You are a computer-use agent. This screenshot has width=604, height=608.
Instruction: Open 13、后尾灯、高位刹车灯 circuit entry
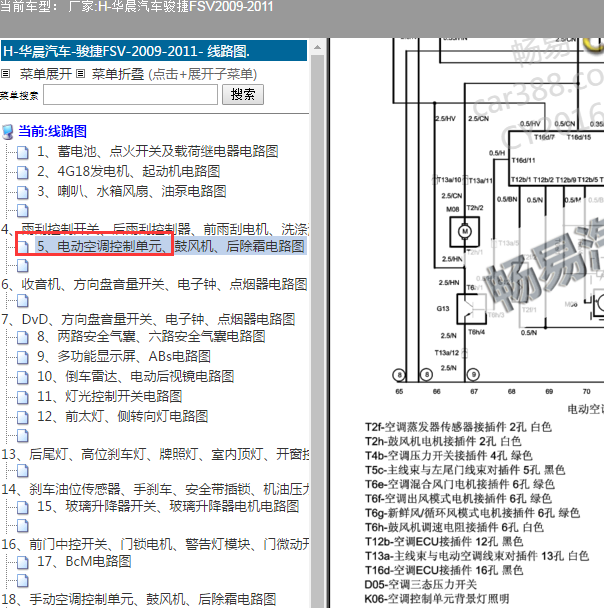155,454
